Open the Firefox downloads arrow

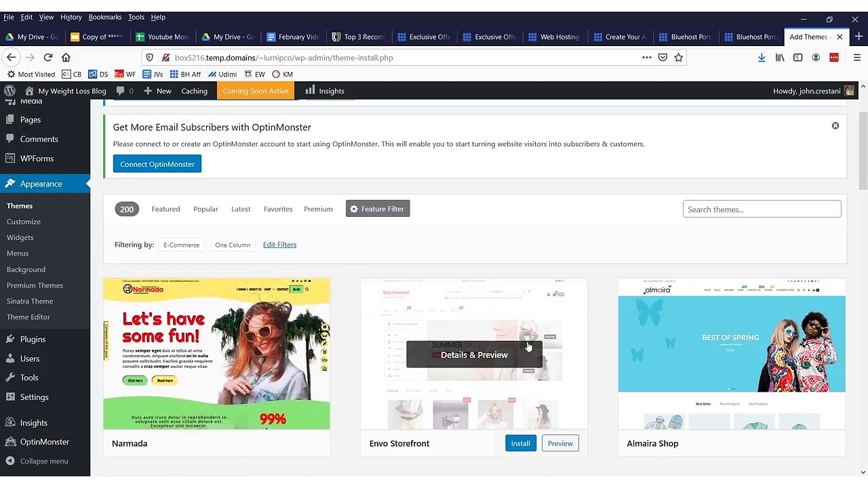(762, 58)
